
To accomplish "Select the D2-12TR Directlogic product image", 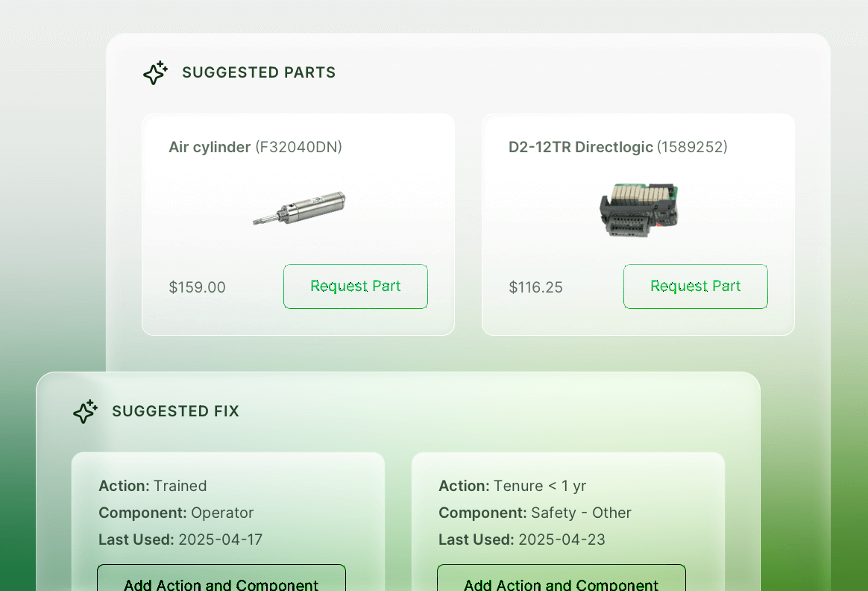I will click(638, 210).
